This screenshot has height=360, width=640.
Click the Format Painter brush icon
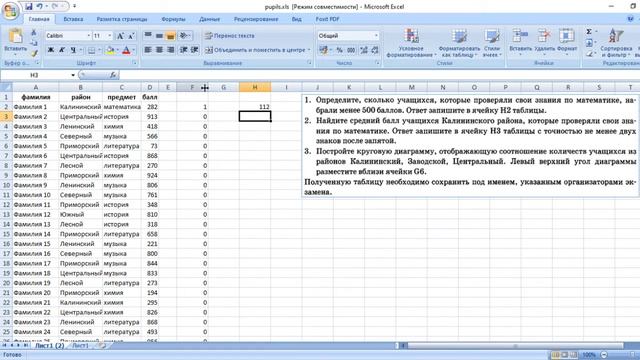(34, 53)
